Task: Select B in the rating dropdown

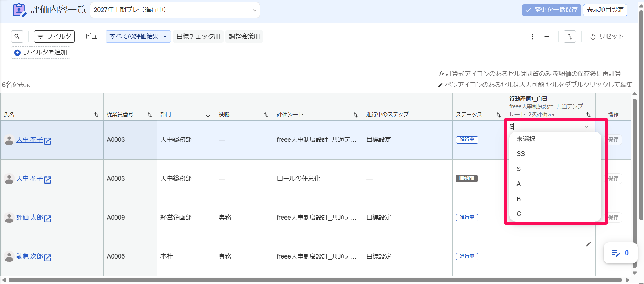Action: pyautogui.click(x=555, y=199)
